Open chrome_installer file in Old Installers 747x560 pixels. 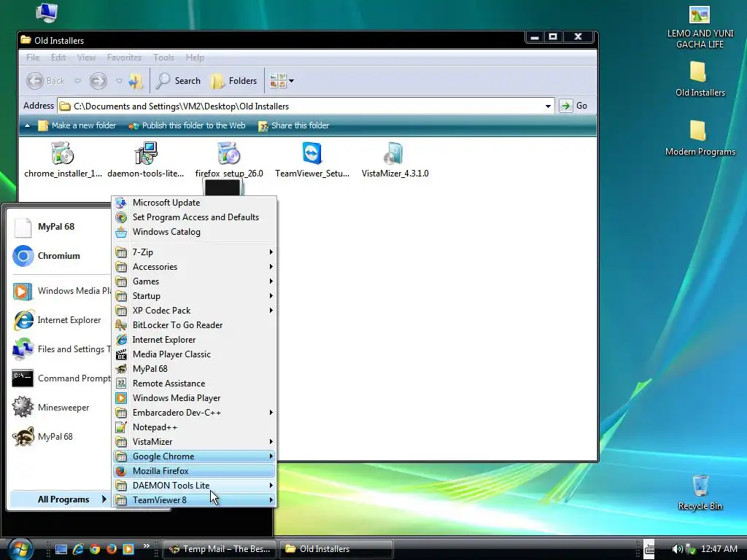tap(63, 160)
